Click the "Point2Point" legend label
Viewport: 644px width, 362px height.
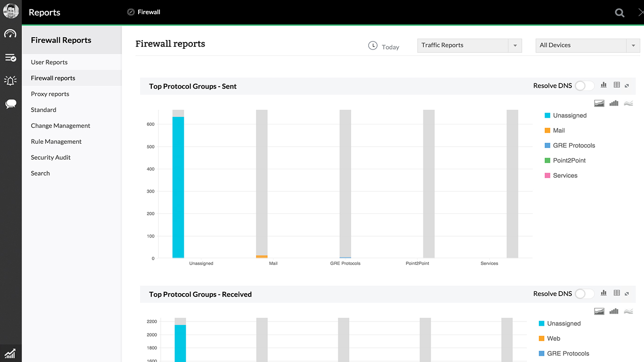point(570,161)
